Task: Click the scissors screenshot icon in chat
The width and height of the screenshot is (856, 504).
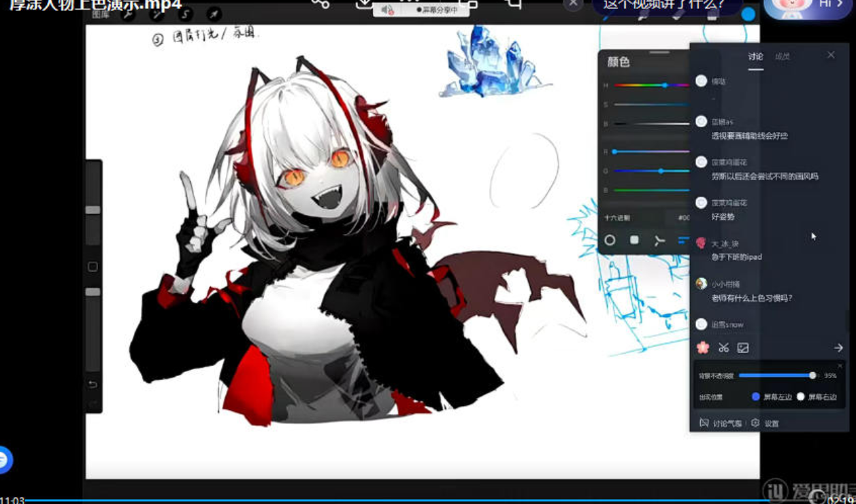Action: tap(723, 348)
